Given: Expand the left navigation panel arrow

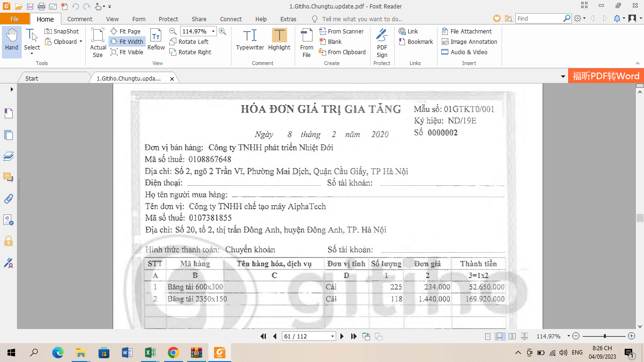Looking at the screenshot, I should click(12, 89).
